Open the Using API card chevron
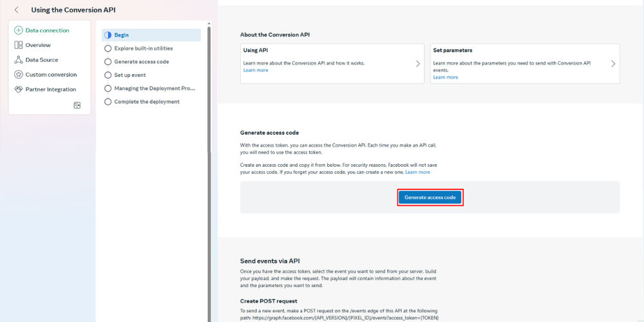644x322 pixels. [x=418, y=64]
